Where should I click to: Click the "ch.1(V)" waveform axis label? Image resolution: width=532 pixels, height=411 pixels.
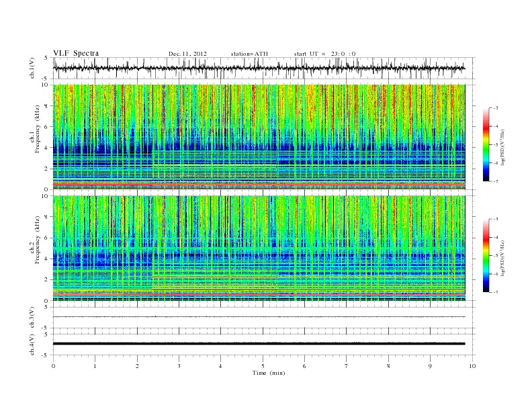coord(32,68)
